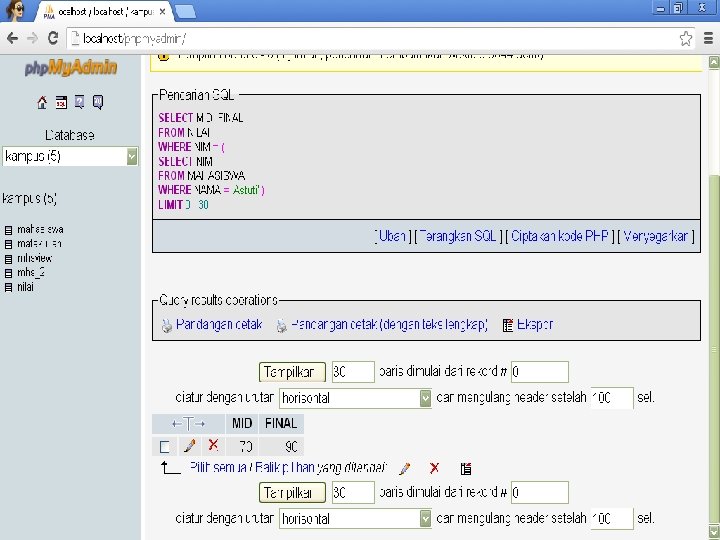Click lower repeat header field showing 100
Image resolution: width=720 pixels, height=540 pixels.
[x=612, y=519]
